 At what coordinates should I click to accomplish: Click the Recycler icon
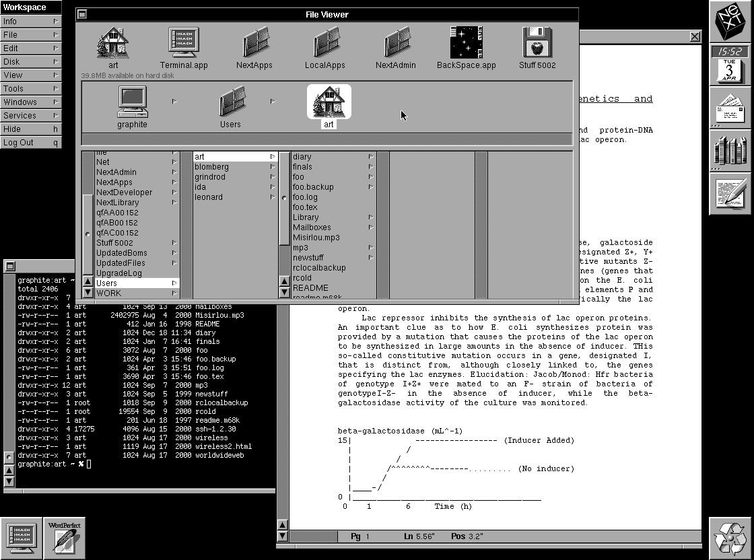click(x=730, y=538)
